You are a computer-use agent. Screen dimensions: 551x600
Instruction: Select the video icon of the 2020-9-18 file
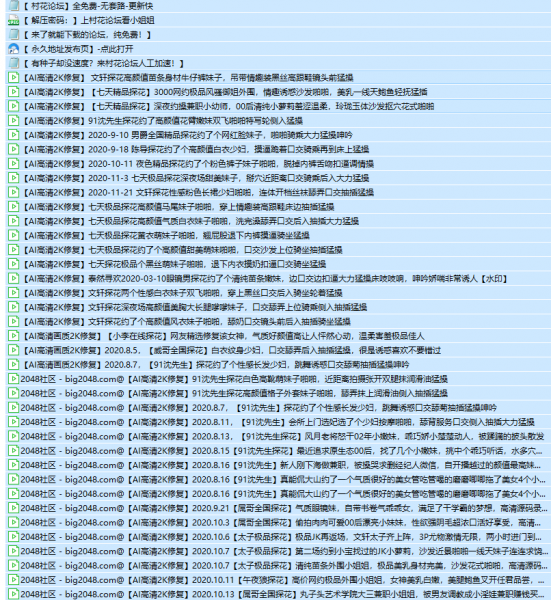[13, 149]
